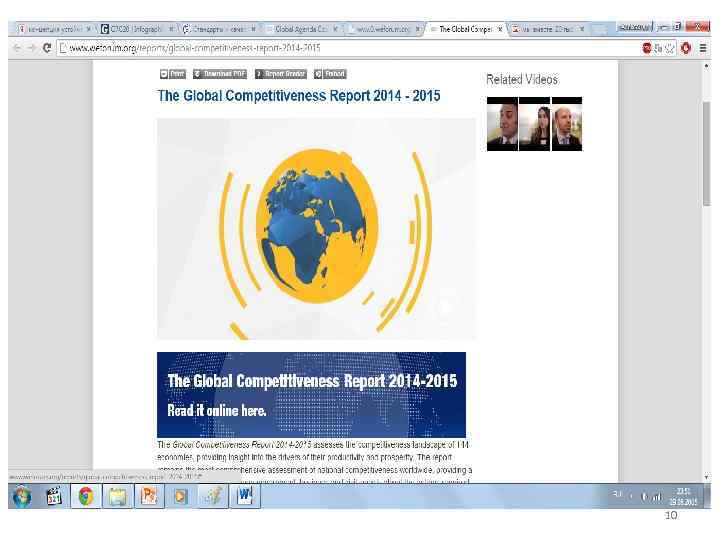Click the first red extension icon in address bar
720x540 pixels.
coord(647,48)
